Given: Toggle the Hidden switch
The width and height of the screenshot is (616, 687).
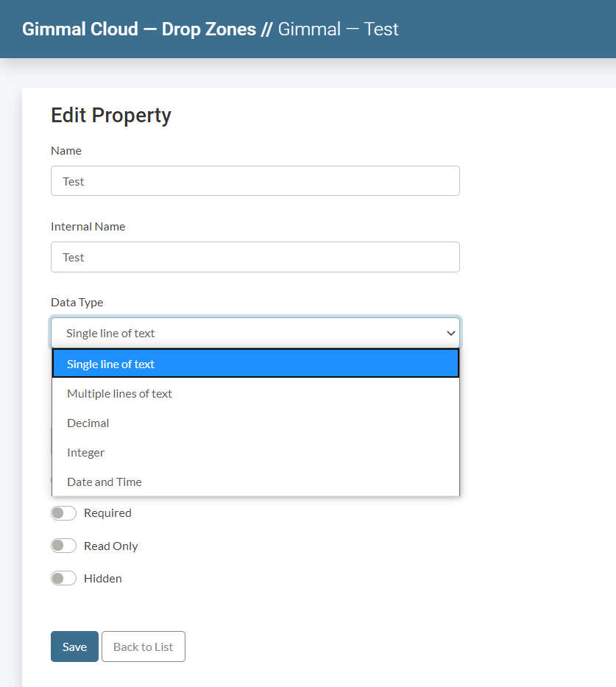Looking at the screenshot, I should tap(64, 578).
